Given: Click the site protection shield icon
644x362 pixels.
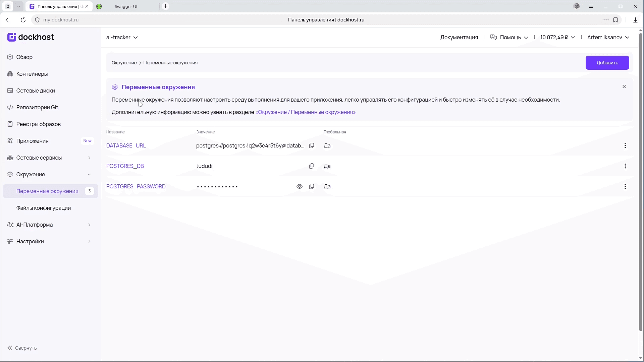Looking at the screenshot, I should pos(37,20).
